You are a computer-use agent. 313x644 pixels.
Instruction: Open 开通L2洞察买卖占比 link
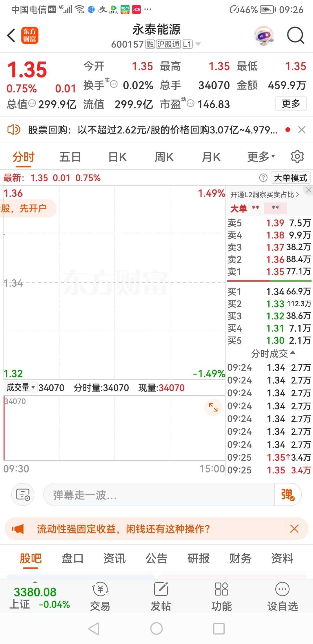(264, 195)
